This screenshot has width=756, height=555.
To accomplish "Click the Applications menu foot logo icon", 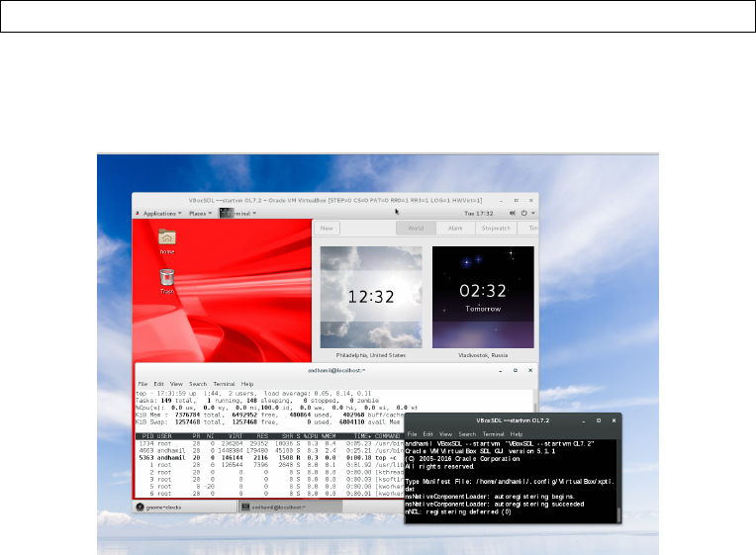I will pyautogui.click(x=138, y=213).
